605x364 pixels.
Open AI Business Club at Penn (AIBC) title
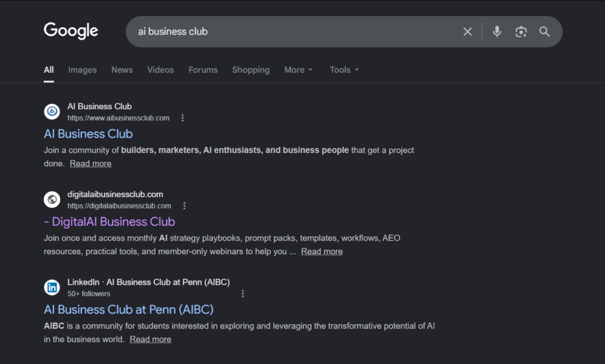coord(128,310)
